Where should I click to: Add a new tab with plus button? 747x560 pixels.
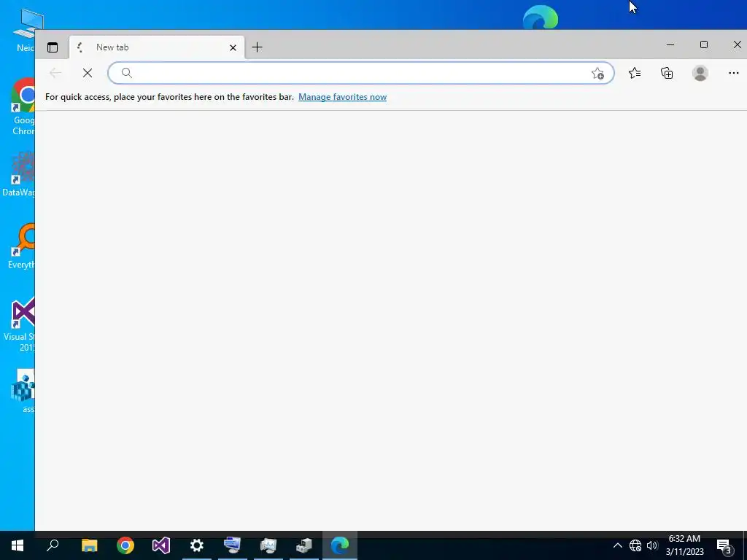click(257, 47)
